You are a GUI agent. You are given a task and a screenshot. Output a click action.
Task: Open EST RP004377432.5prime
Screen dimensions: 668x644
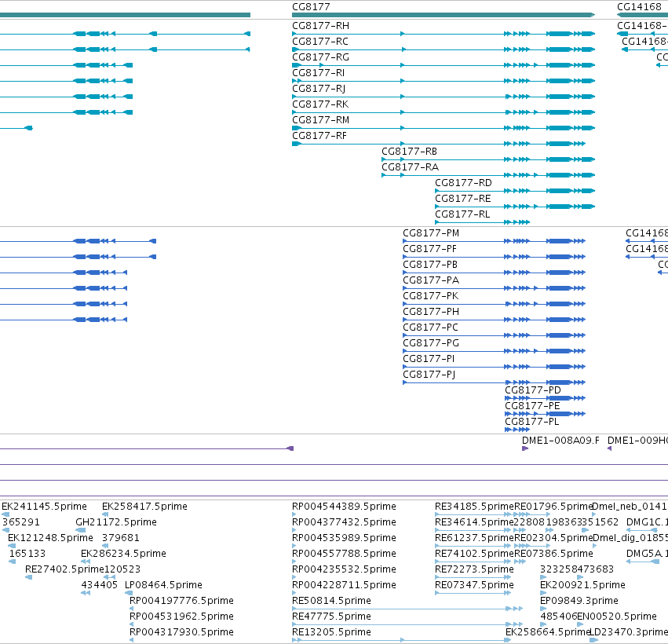(345, 522)
